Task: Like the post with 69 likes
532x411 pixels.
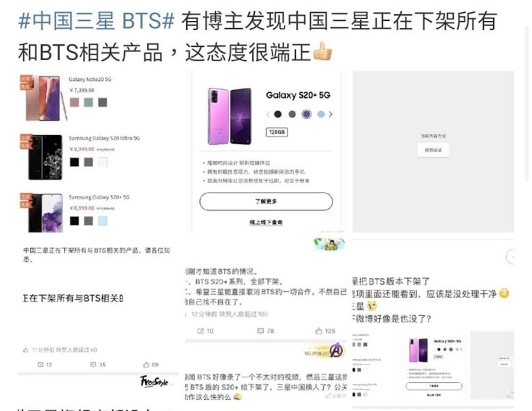Action: click(x=151, y=365)
